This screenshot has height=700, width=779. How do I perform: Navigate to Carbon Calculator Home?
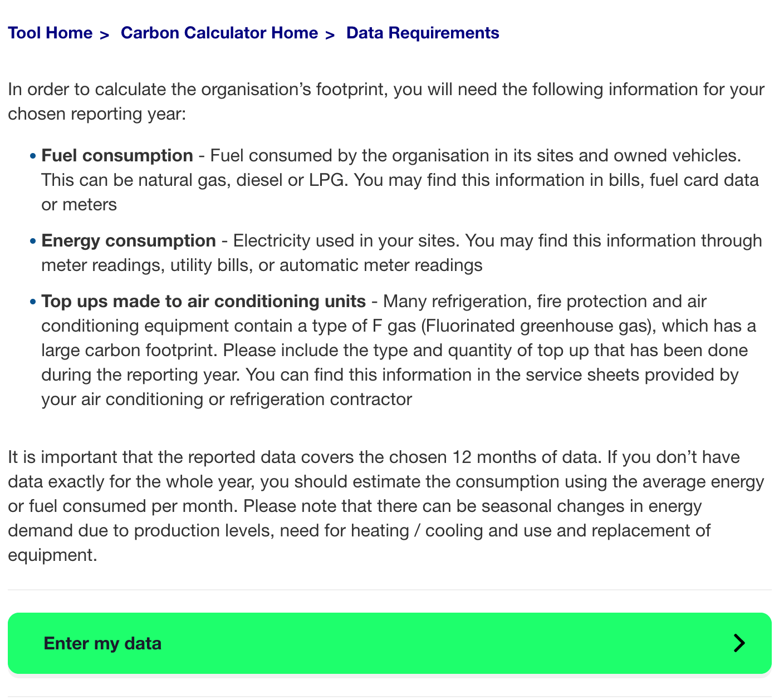pos(219,33)
